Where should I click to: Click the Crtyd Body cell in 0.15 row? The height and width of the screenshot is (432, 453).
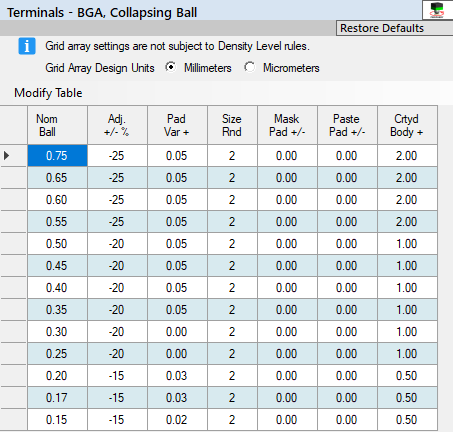pyautogui.click(x=407, y=420)
